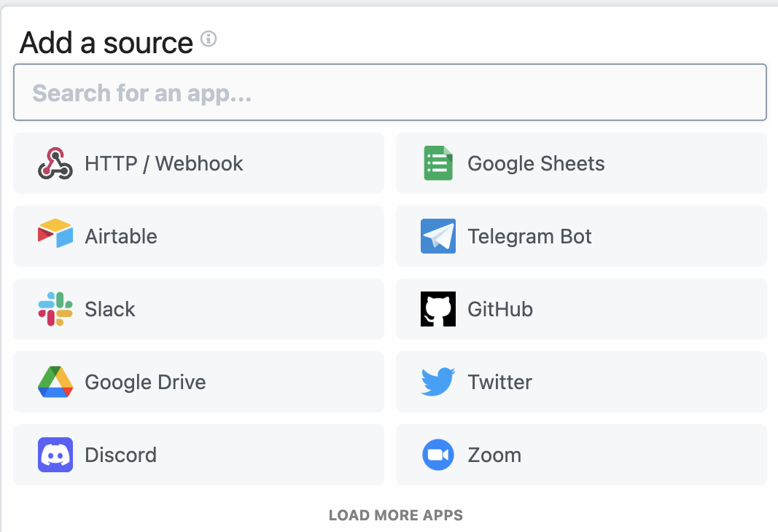This screenshot has width=778, height=532.
Task: Click the HTTP / Webhook icon
Action: tap(55, 163)
